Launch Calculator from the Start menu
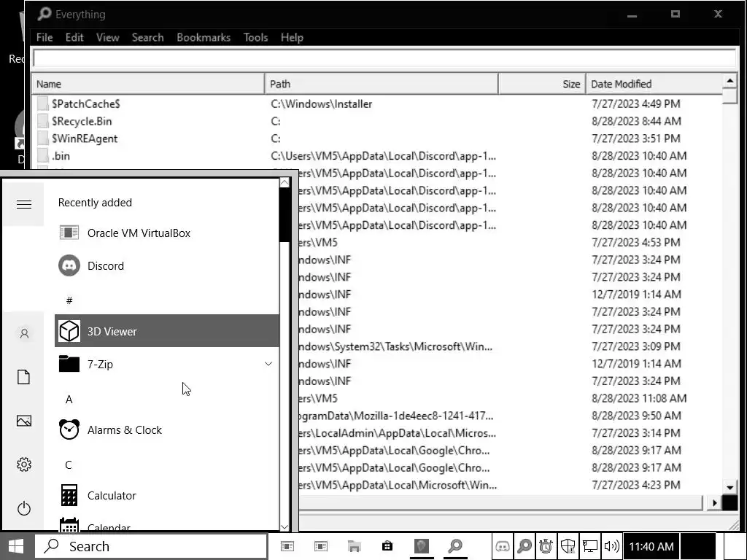Image resolution: width=747 pixels, height=560 pixels. (167, 496)
